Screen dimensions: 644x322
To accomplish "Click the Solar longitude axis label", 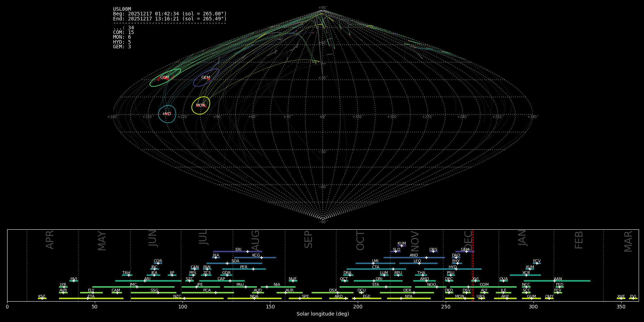I will (x=323, y=314).
